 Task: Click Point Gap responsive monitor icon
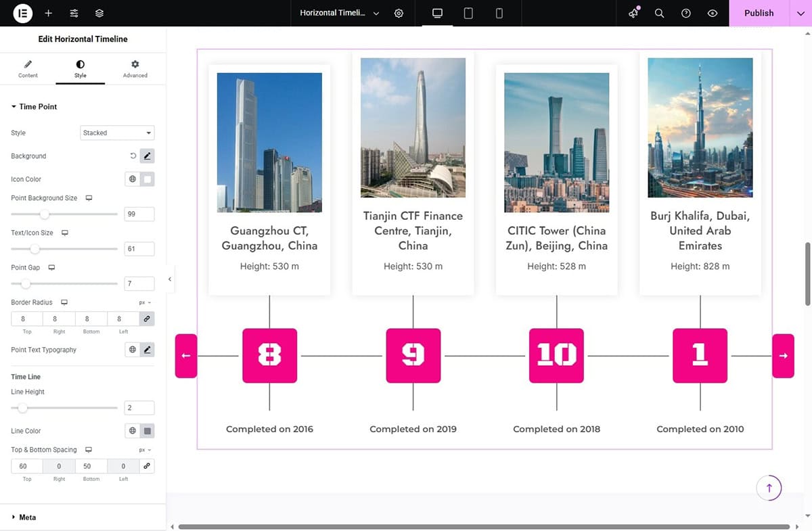(x=51, y=268)
